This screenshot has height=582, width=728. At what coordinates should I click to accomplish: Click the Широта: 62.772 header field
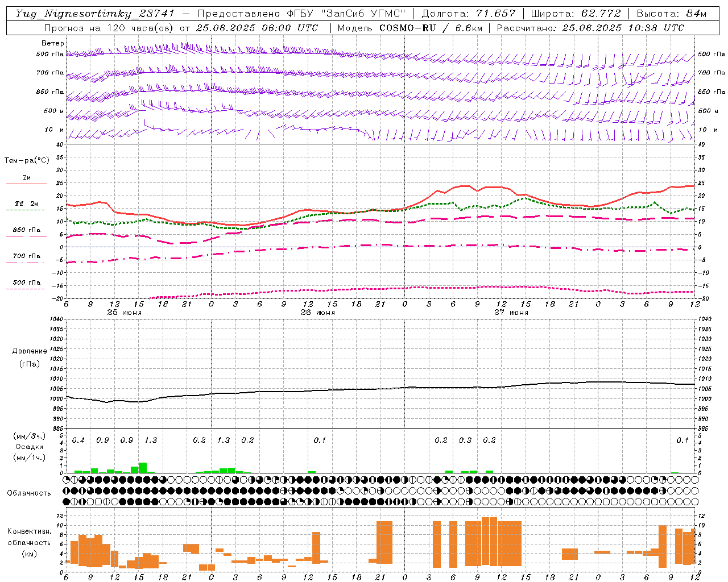pyautogui.click(x=576, y=14)
